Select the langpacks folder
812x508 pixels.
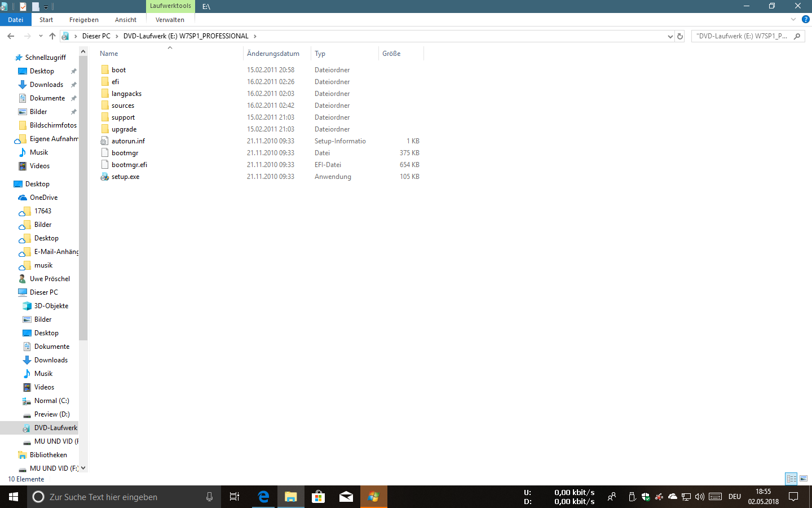tap(126, 94)
